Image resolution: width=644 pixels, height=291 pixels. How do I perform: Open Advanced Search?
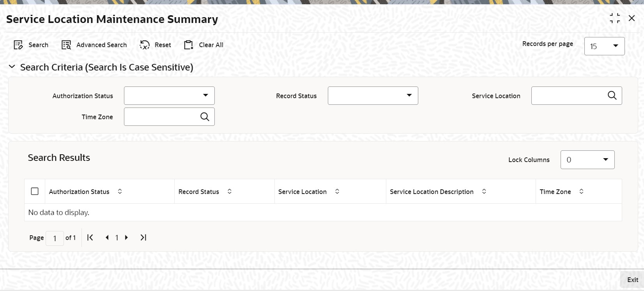(x=94, y=45)
